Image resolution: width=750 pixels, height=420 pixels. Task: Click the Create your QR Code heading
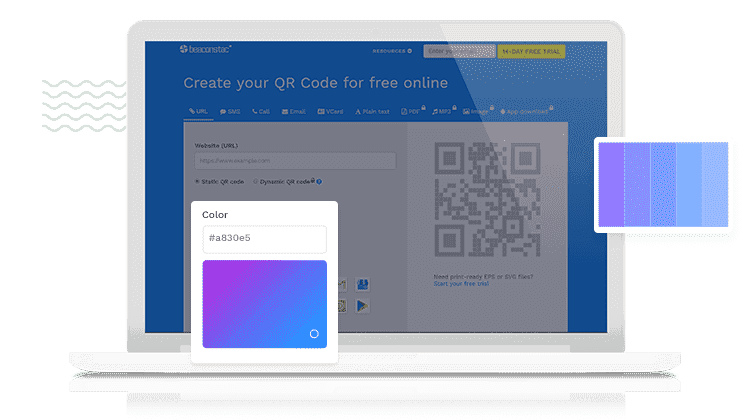point(316,83)
